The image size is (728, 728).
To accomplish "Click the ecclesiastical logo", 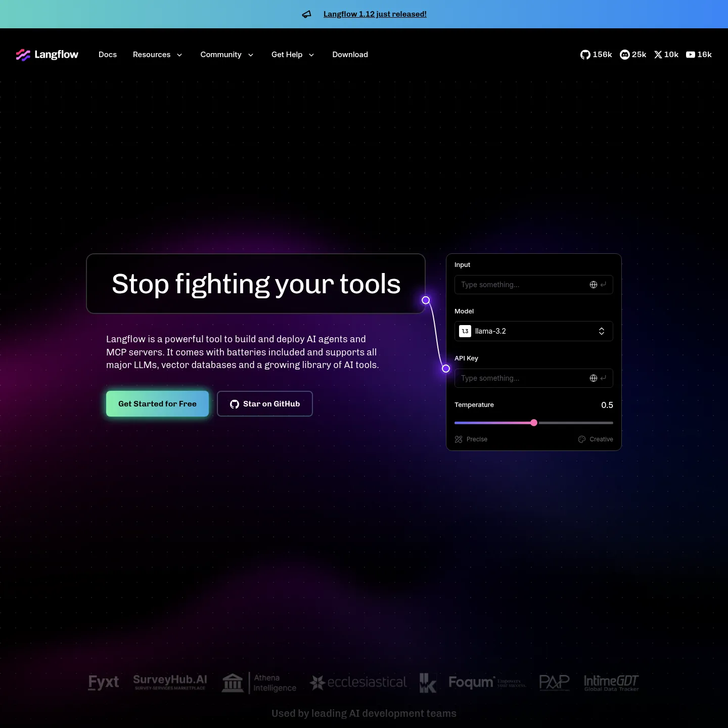I will 358,682.
